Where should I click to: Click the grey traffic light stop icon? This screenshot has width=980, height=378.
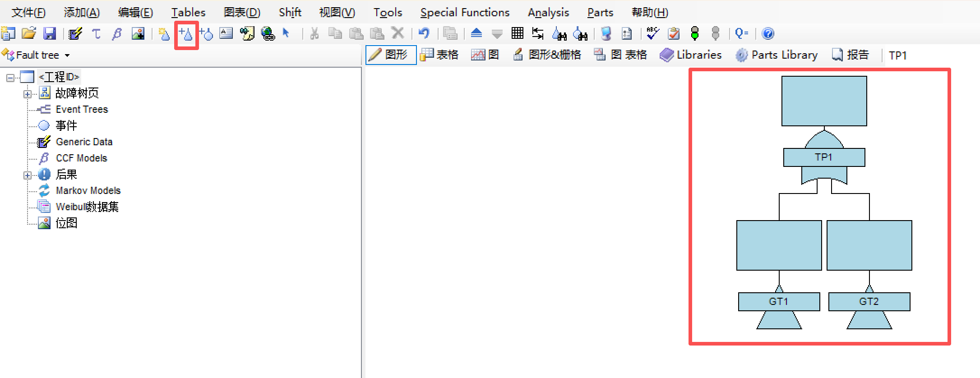(x=715, y=33)
